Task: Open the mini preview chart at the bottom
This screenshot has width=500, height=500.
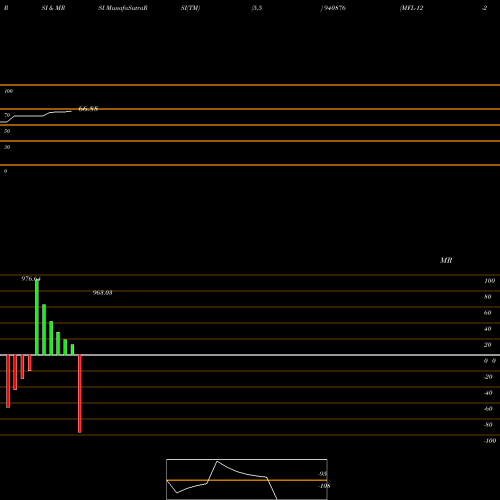Action: click(x=247, y=479)
